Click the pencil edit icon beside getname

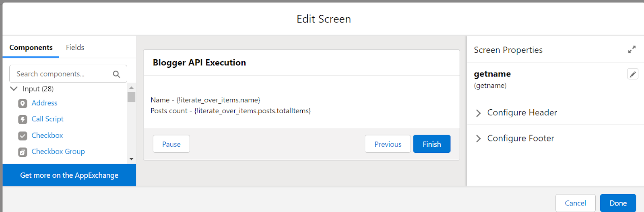pos(633,74)
